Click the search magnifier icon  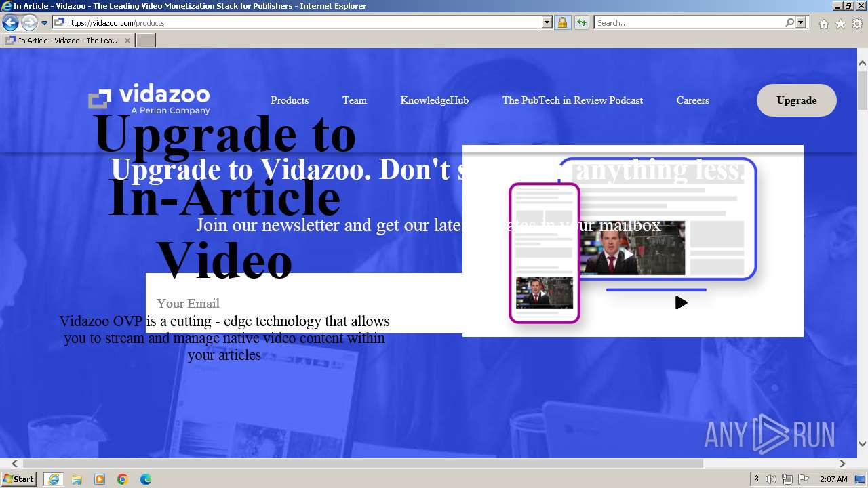click(789, 23)
